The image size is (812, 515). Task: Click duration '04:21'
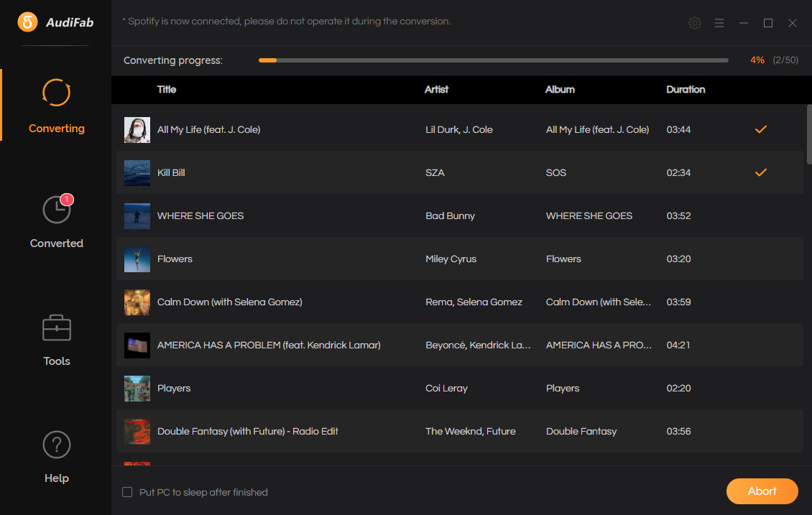(x=678, y=345)
